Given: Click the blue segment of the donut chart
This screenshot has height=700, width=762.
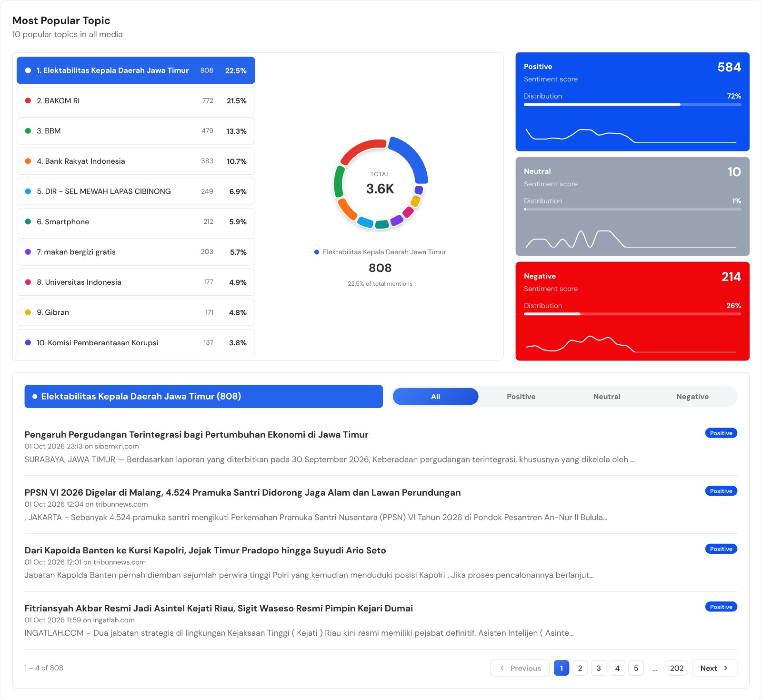Looking at the screenshot, I should pyautogui.click(x=413, y=156).
